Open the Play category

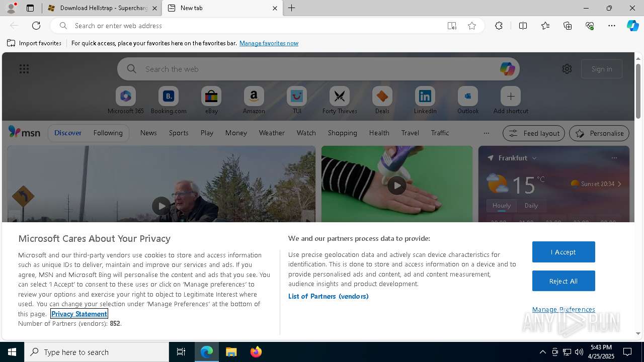[x=207, y=133]
